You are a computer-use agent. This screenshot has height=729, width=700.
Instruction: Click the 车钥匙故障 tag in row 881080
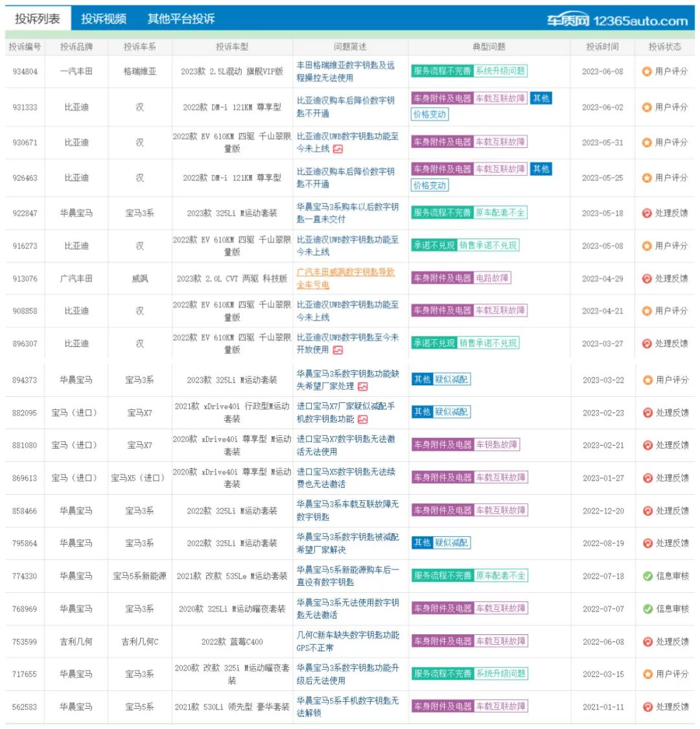pos(496,444)
